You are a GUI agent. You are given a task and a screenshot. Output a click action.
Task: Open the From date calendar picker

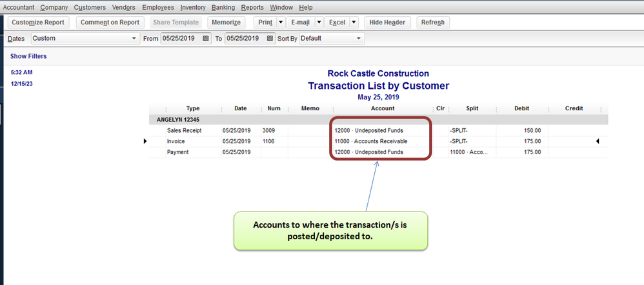(206, 38)
